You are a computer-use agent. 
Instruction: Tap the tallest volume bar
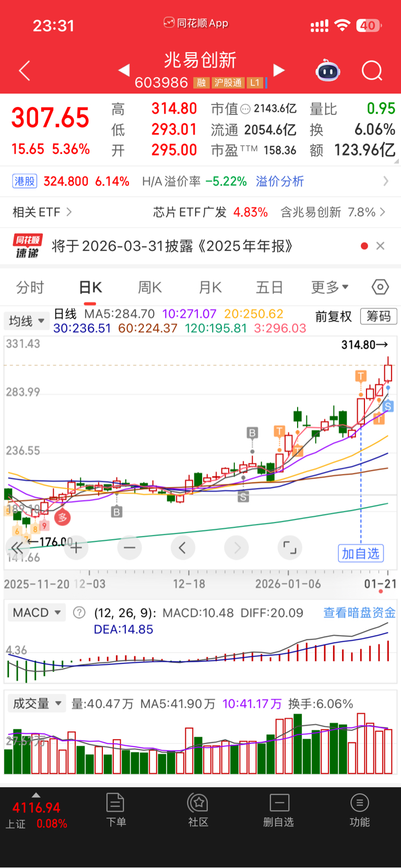point(361,743)
